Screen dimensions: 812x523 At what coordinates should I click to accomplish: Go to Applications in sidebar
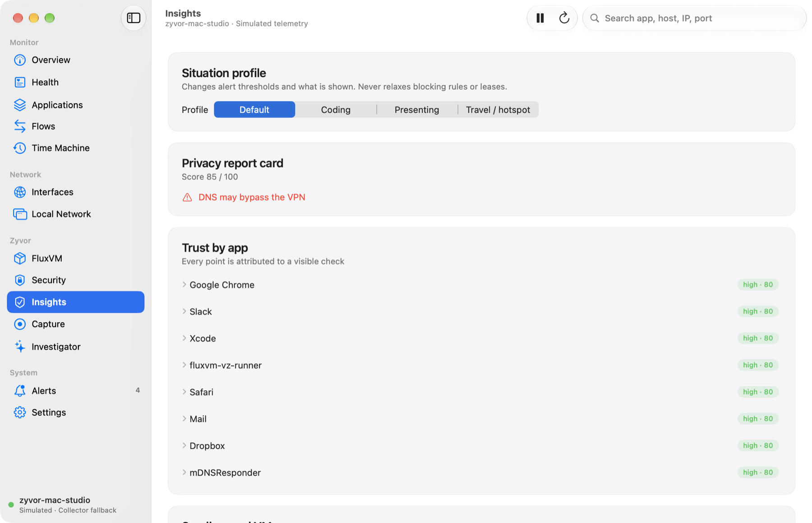76,105
